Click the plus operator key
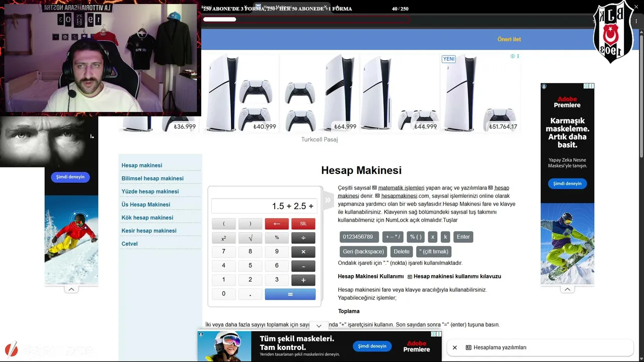Screen dimensions: 644x362 coord(303,280)
